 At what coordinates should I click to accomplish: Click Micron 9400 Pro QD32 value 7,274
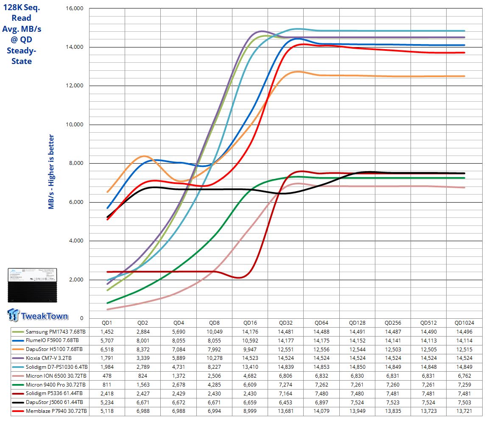click(x=286, y=385)
